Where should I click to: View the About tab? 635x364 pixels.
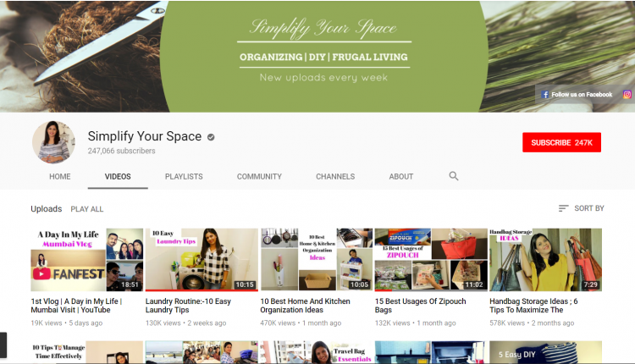(x=401, y=177)
